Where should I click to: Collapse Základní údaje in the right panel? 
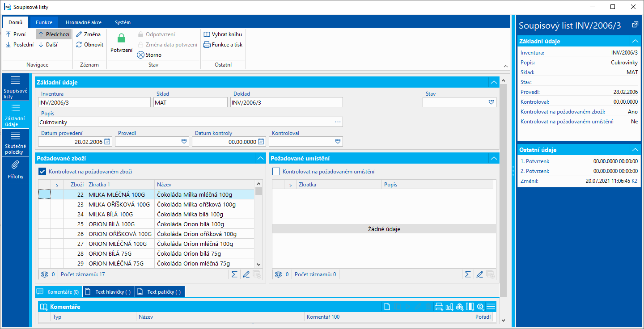click(635, 41)
